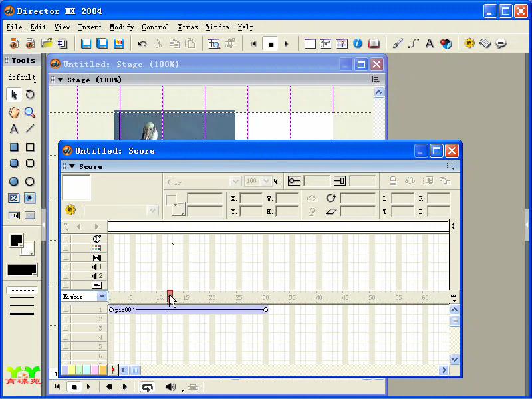Viewport: 532px width, 399px height.
Task: Open the Text window A icon
Action: [430, 43]
